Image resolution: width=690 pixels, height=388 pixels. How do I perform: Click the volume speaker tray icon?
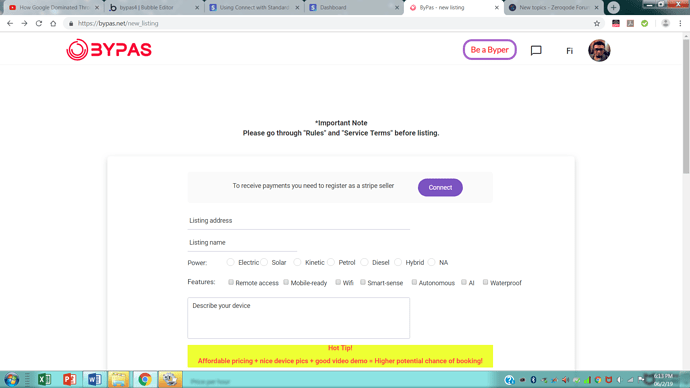point(565,380)
